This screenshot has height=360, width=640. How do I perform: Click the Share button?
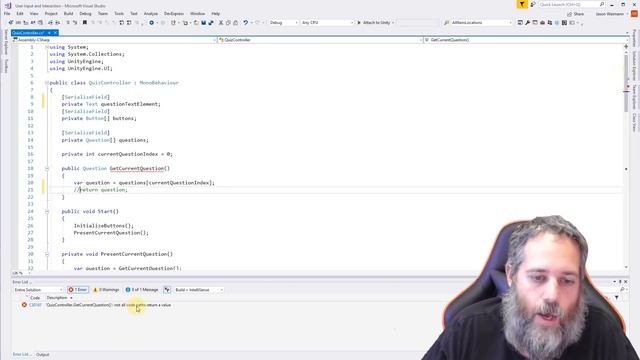(576, 14)
